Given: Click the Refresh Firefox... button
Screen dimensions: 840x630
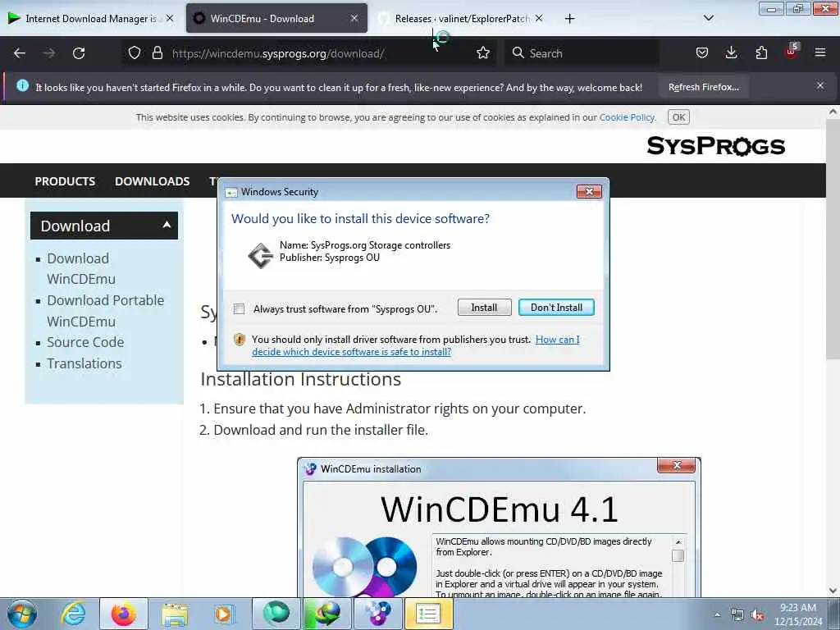Looking at the screenshot, I should (x=703, y=87).
